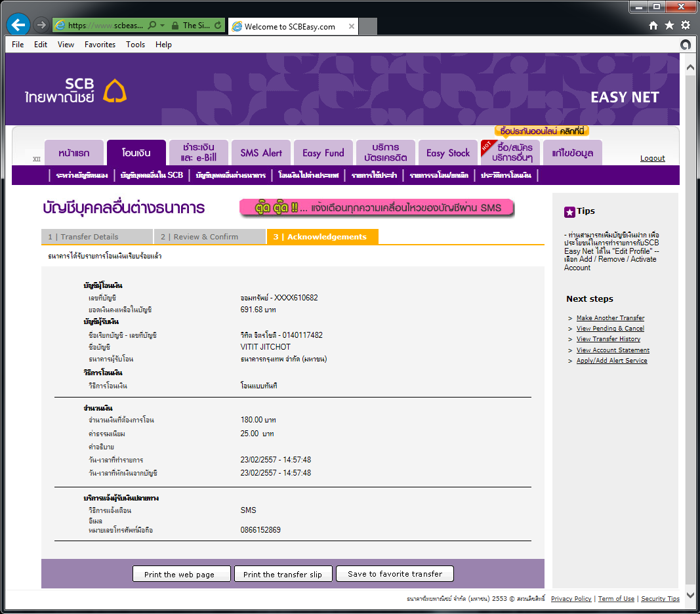The image size is (700, 614).
Task: Open the Privacy Policy footer link
Action: click(x=571, y=599)
